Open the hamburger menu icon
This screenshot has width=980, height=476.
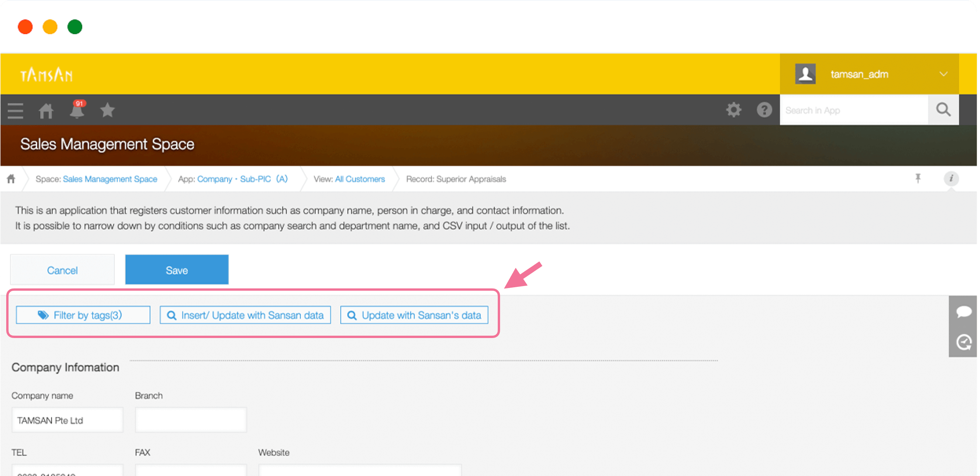[16, 110]
